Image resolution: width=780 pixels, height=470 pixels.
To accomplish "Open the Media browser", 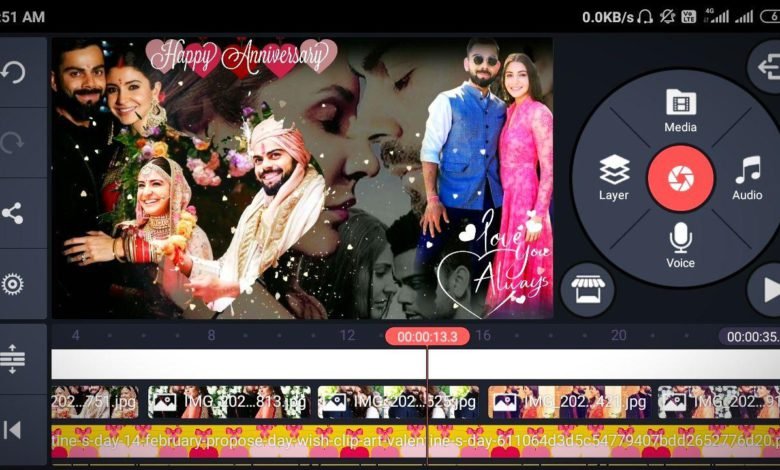I will coord(680,110).
